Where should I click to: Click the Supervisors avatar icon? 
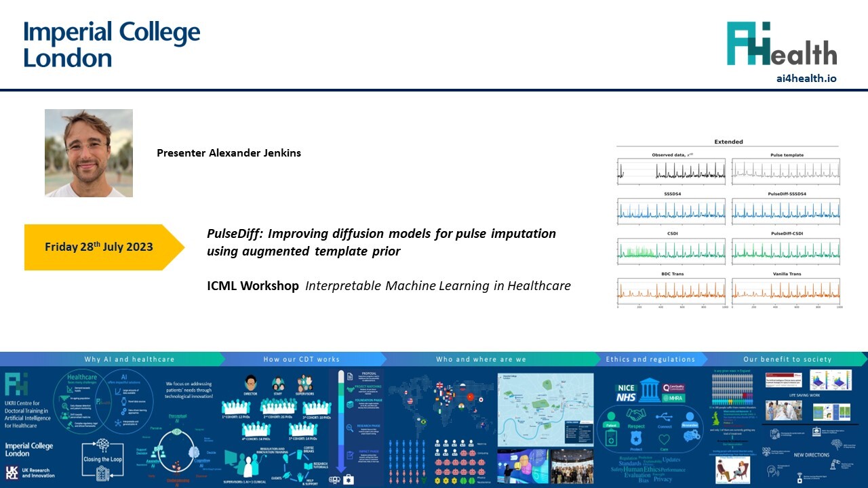[304, 384]
